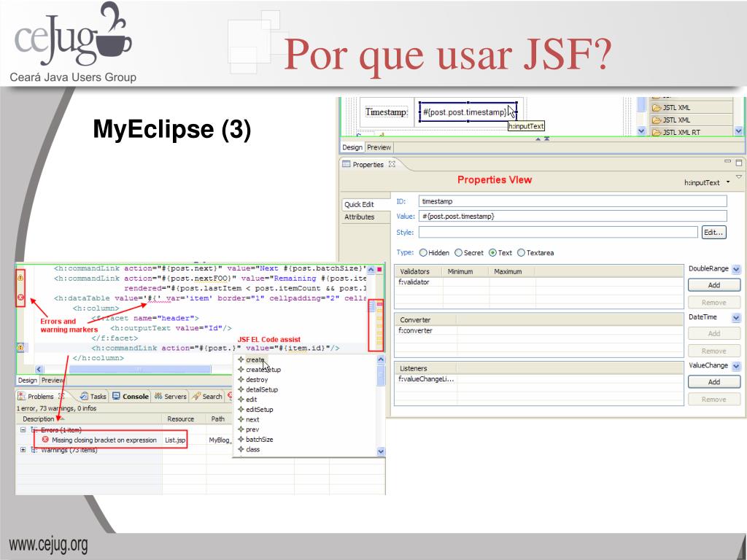Switch to the upper Design tab
This screenshot has width=747, height=560.
(352, 147)
